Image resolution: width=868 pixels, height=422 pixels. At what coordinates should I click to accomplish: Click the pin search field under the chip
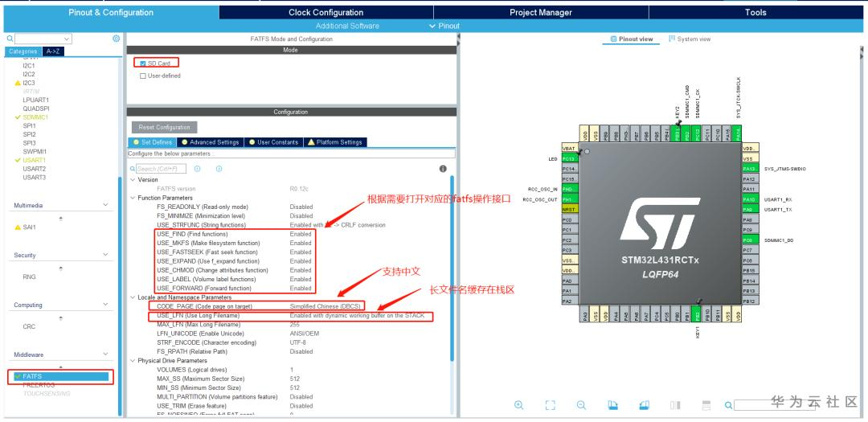click(776, 405)
